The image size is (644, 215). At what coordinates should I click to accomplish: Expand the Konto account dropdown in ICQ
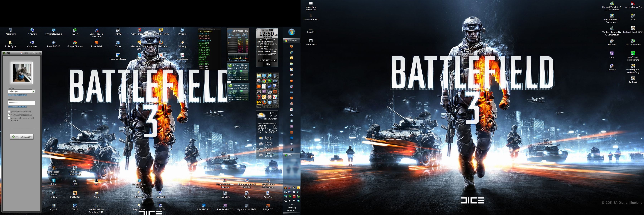[x=33, y=91]
